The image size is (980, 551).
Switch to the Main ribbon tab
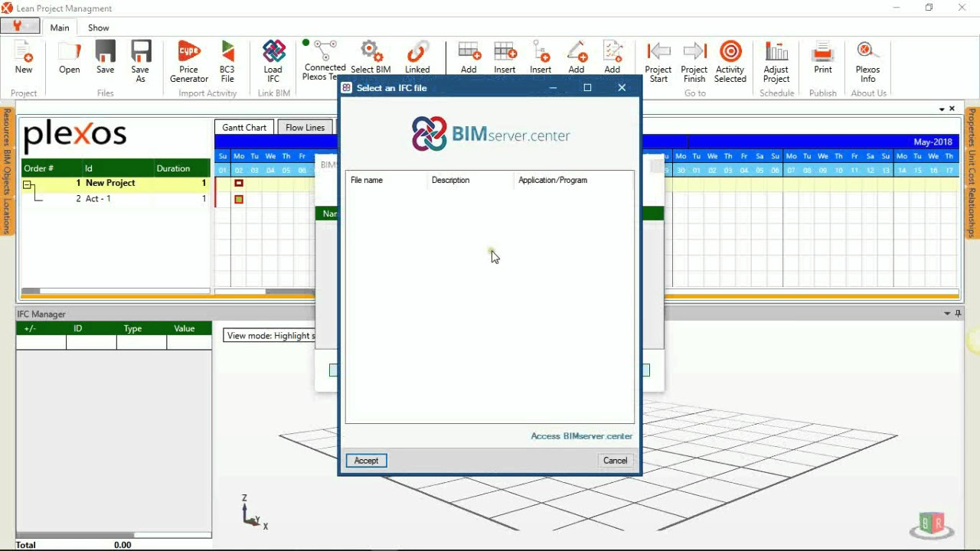(60, 28)
